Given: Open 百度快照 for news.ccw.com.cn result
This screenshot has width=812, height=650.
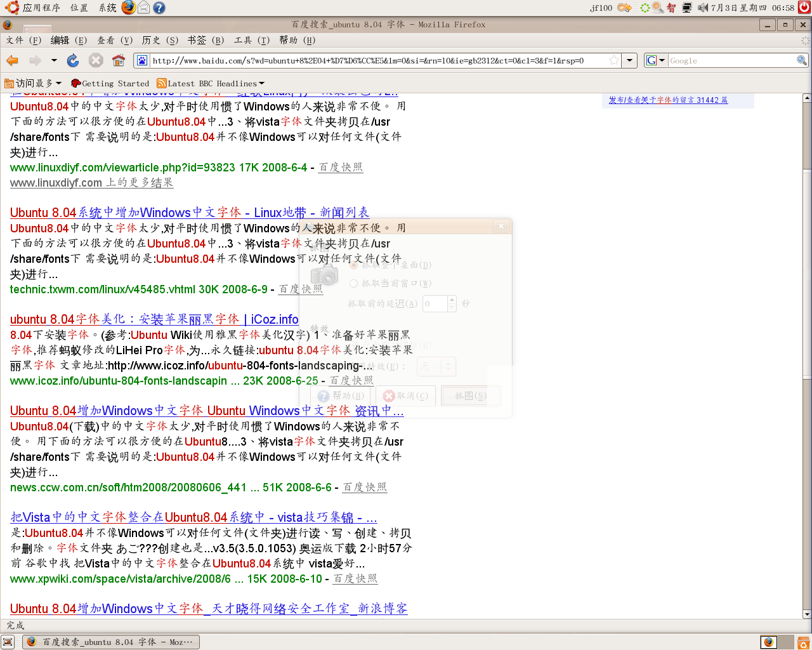Looking at the screenshot, I should (365, 487).
